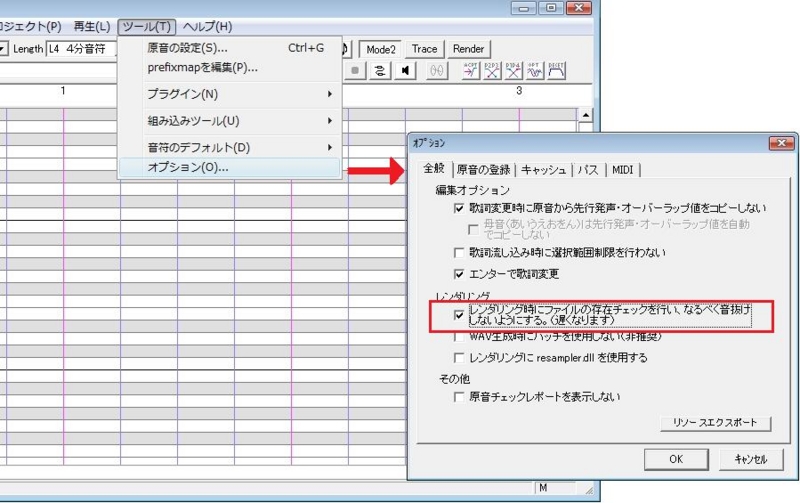This screenshot has height=503, width=800.
Task: Apply the P1P4 crossfade icon
Action: [513, 71]
